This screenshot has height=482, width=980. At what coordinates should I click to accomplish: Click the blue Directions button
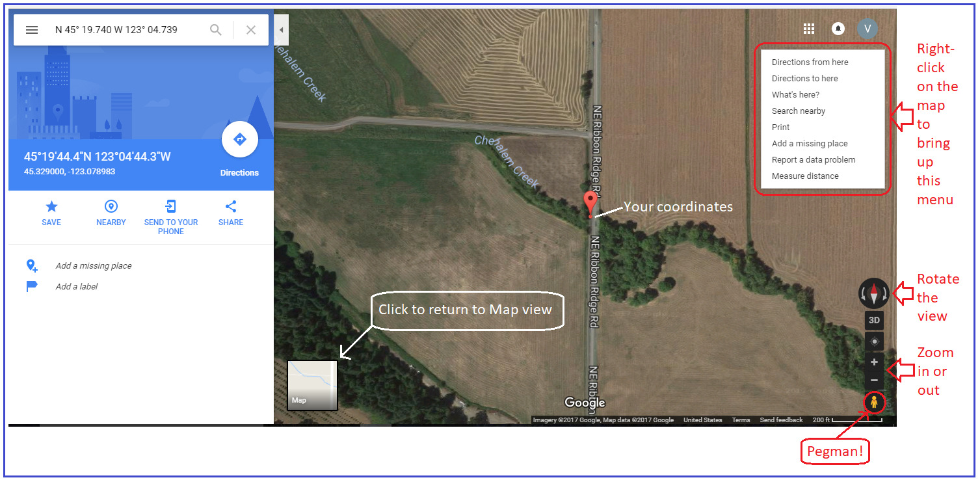tap(239, 139)
